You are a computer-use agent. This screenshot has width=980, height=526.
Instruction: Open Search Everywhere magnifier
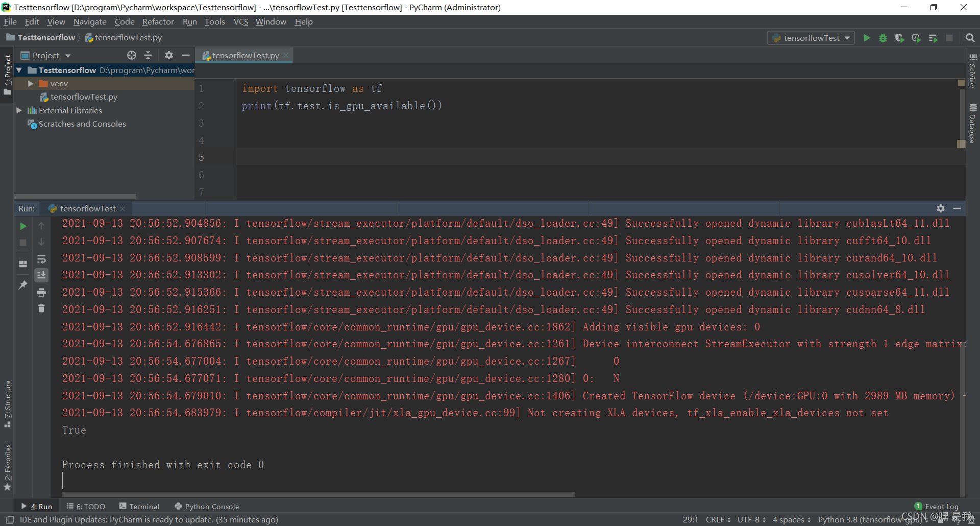click(970, 38)
